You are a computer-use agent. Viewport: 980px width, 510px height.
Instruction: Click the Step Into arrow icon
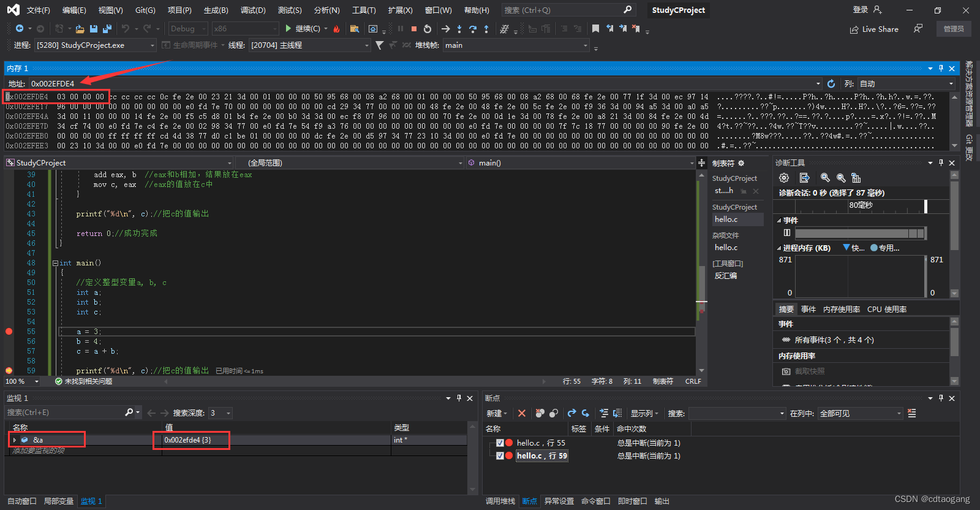(459, 29)
